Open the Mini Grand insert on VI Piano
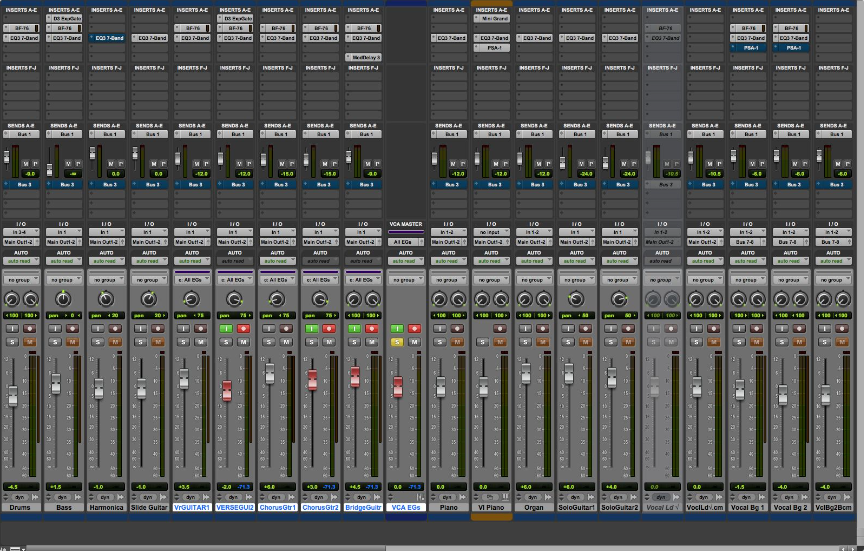The width and height of the screenshot is (864, 551). click(x=491, y=19)
